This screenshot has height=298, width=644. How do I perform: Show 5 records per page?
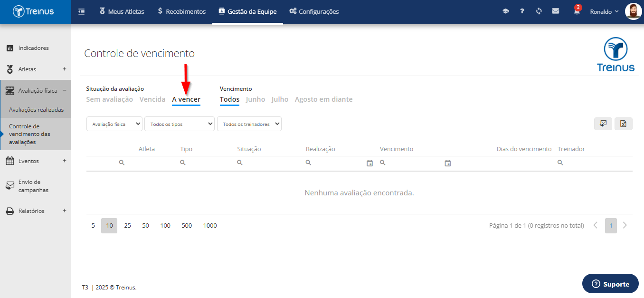tap(93, 226)
